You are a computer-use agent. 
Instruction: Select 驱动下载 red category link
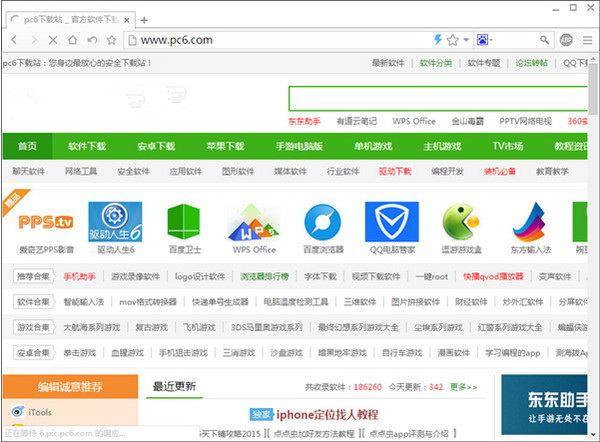pyautogui.click(x=395, y=171)
